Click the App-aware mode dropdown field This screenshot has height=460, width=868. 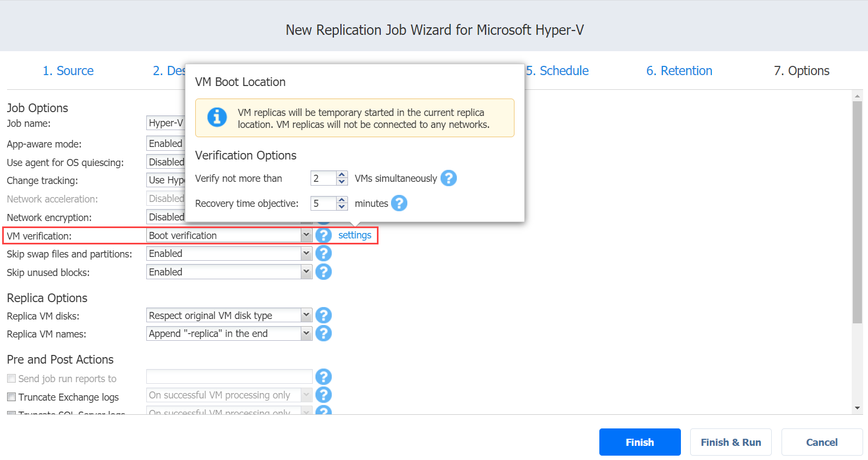point(166,143)
